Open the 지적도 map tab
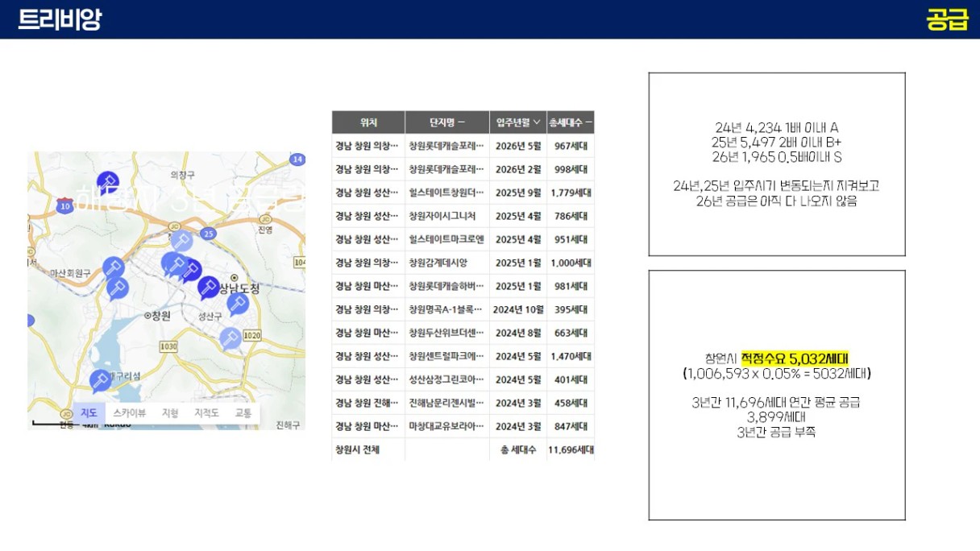Viewport: 980px width, 551px height. click(x=206, y=412)
